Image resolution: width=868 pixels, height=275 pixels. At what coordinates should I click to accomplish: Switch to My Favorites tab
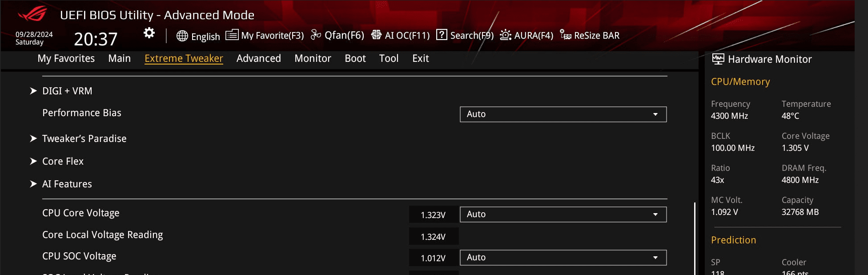coord(66,58)
